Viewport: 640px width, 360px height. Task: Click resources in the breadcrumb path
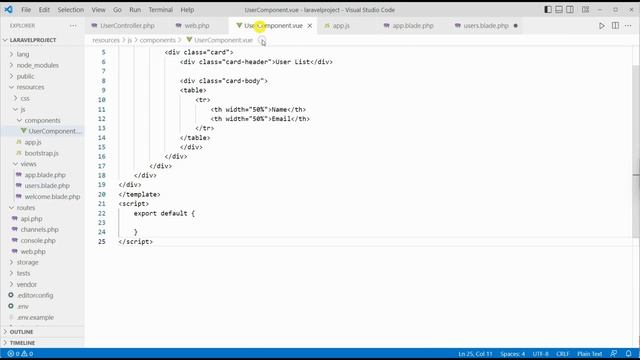tap(106, 40)
